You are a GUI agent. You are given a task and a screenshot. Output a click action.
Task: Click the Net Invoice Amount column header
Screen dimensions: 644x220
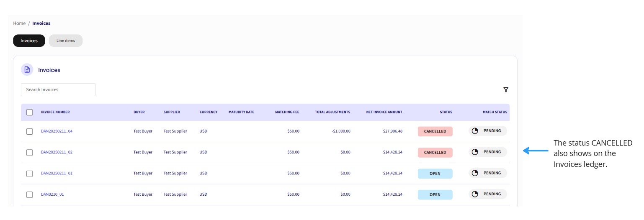click(x=384, y=112)
